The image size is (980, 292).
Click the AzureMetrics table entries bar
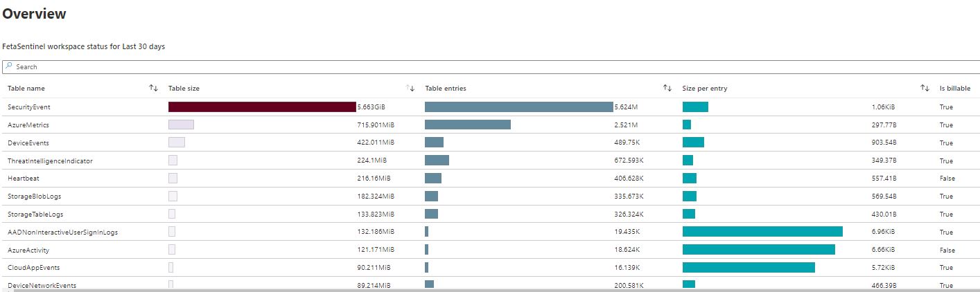coord(467,125)
